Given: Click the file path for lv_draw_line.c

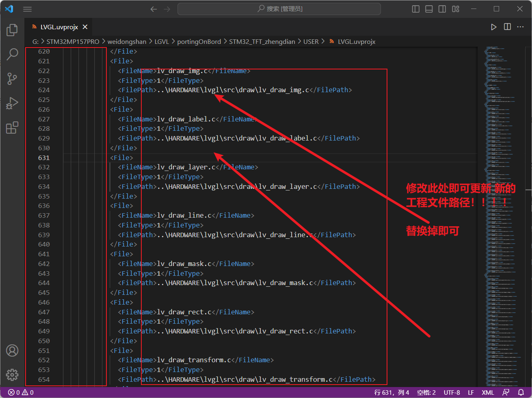Looking at the screenshot, I should (x=235, y=235).
